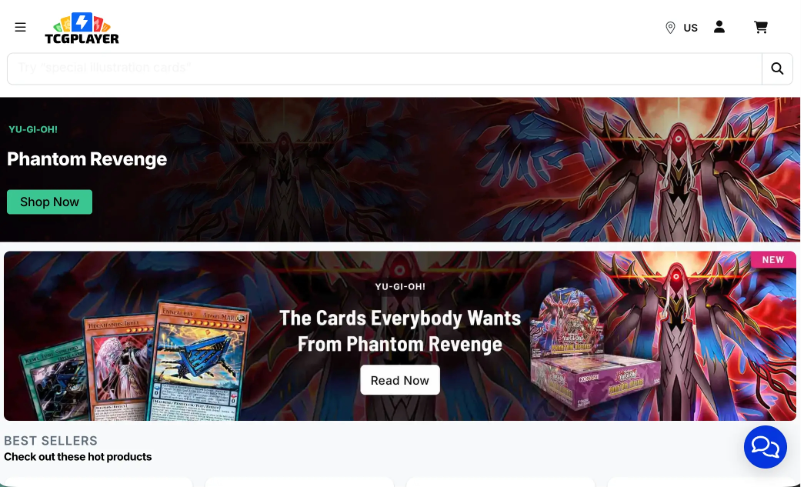Open the live chat bubble

(x=765, y=447)
